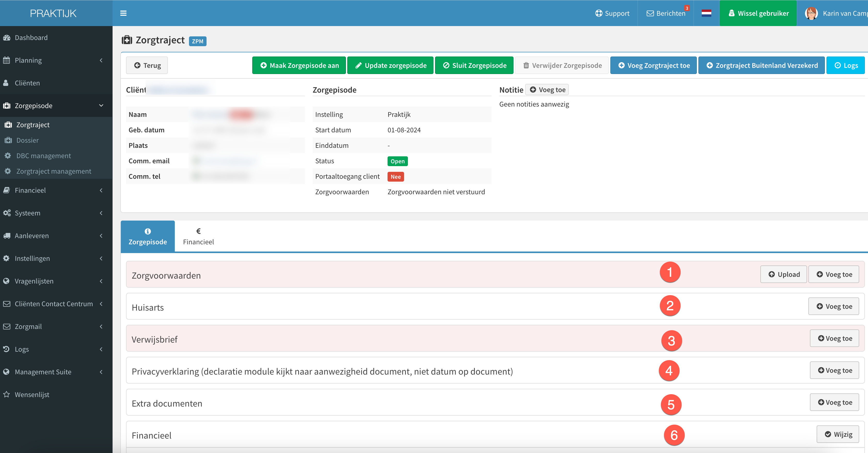This screenshot has width=868, height=453.
Task: Click the Aanleveren truck icon
Action: (x=7, y=236)
